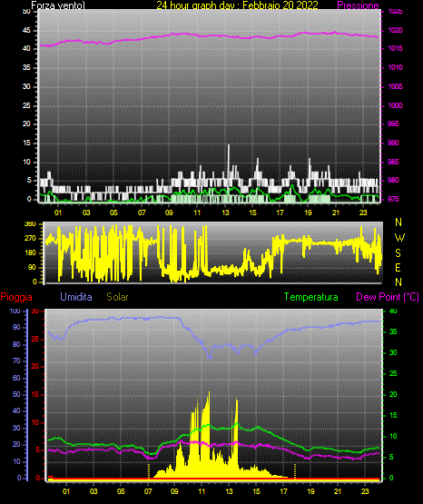Click the 23 hour tick of wind graph
Viewport: 423px width, 504px height.
363,212
